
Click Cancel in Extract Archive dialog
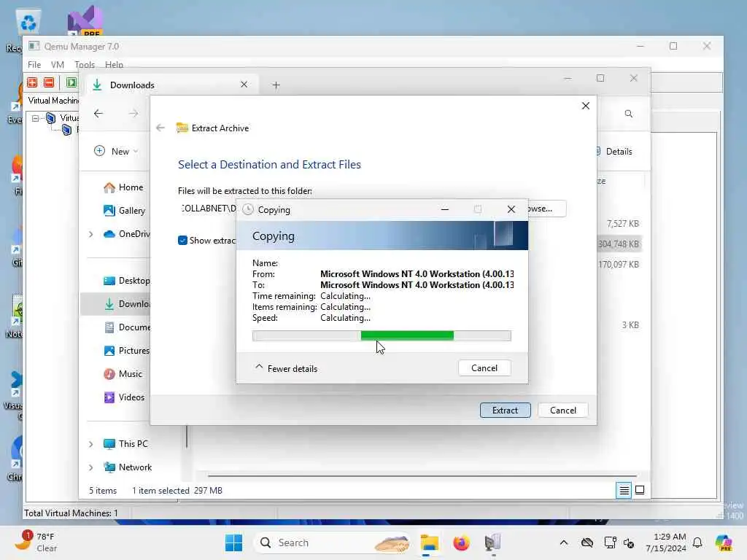pyautogui.click(x=562, y=411)
